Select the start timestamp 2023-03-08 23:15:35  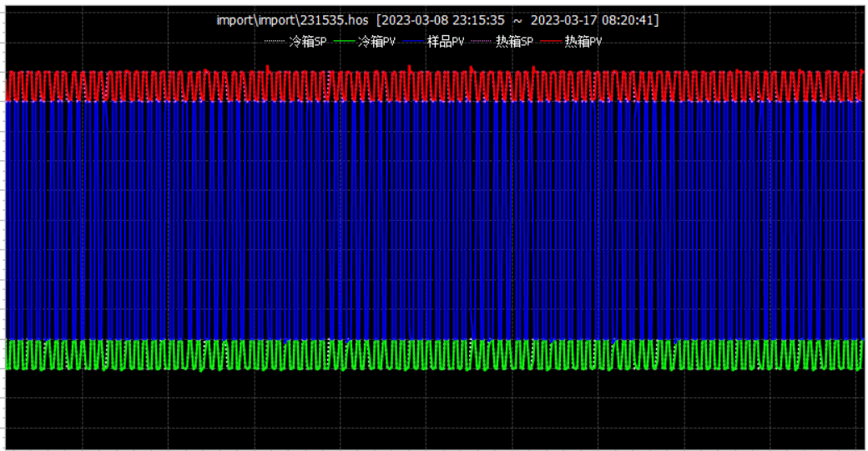[443, 21]
